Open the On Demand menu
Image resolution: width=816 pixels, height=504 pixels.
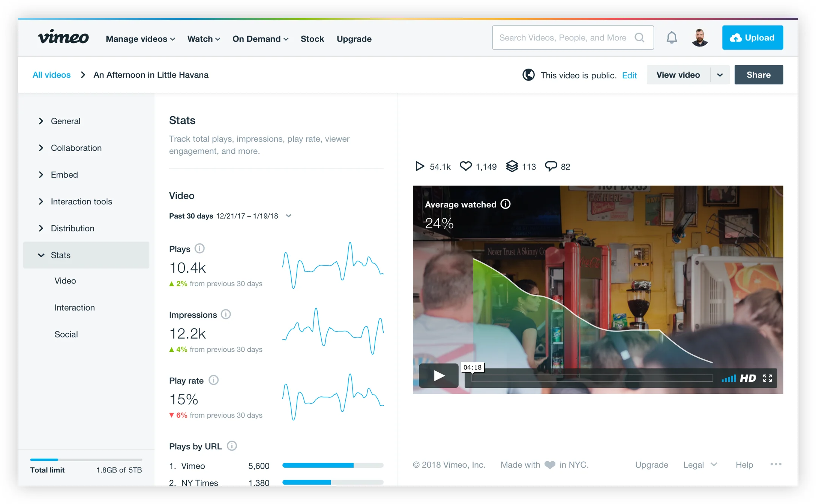click(x=260, y=39)
